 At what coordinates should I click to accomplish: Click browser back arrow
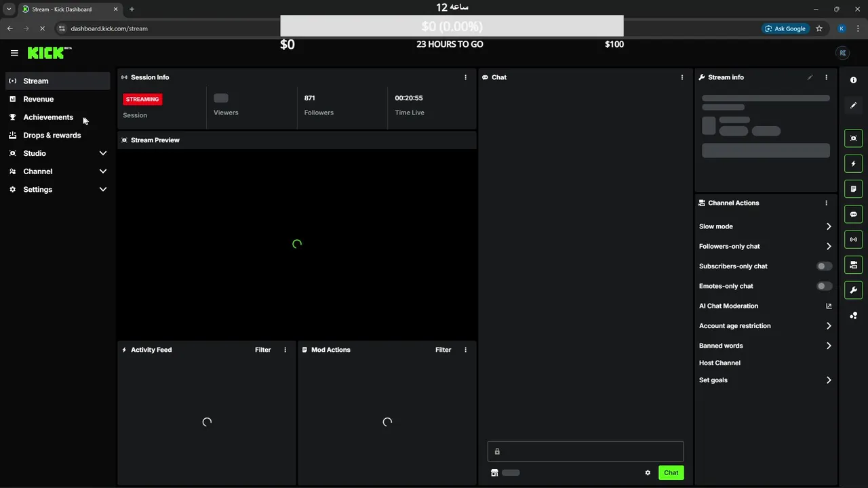tap(9, 28)
